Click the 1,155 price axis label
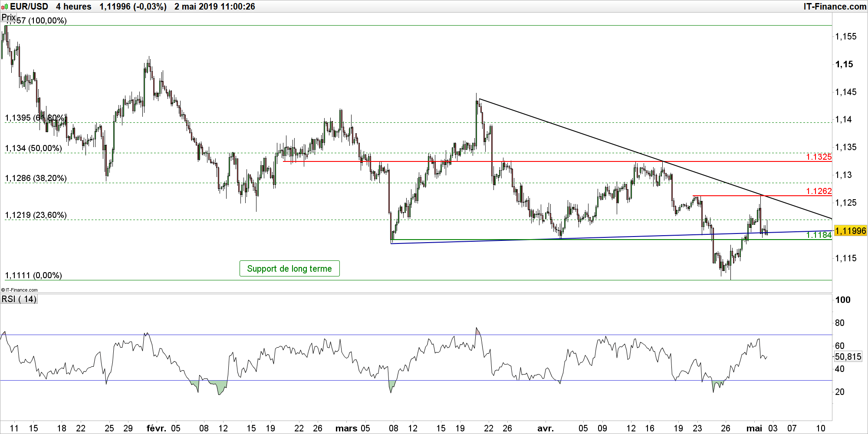Viewport: 868px width, 434px height. click(846, 36)
